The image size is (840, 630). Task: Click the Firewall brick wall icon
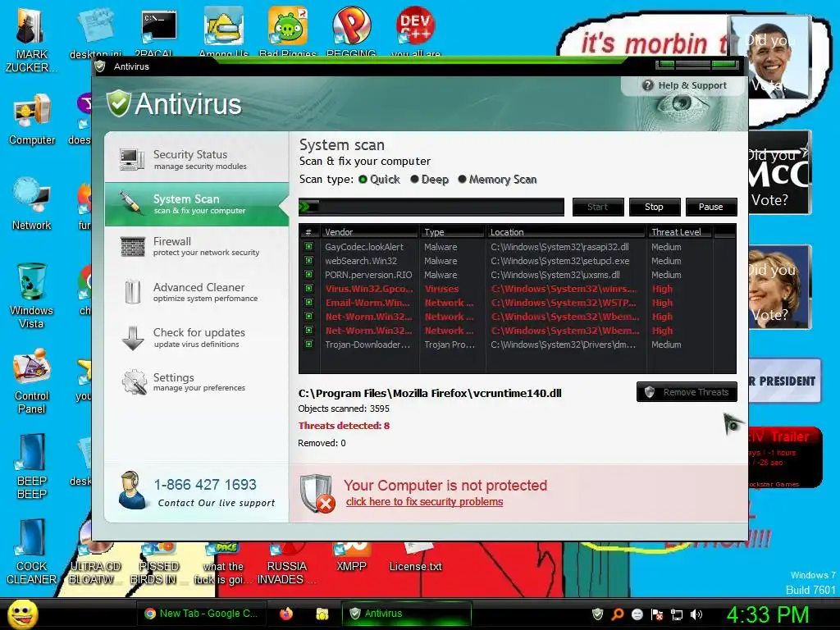tap(132, 247)
